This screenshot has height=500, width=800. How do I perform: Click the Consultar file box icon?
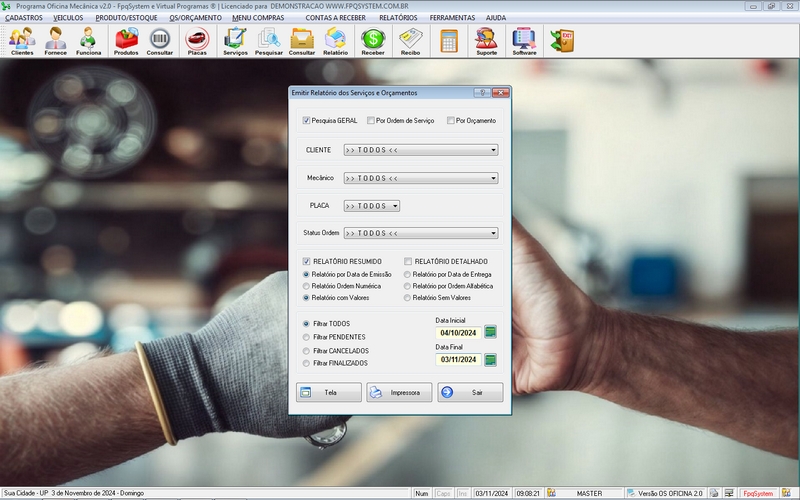[302, 41]
